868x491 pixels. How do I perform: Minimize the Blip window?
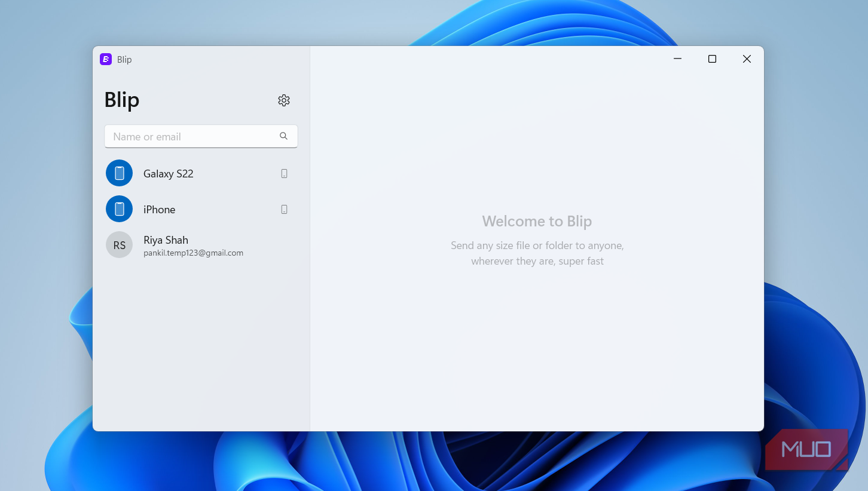point(677,59)
